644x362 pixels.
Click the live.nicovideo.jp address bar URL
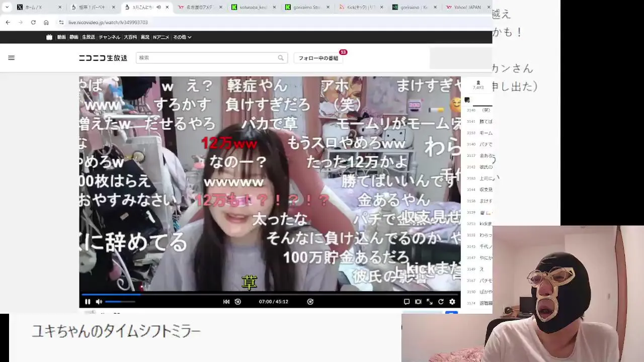(x=108, y=22)
